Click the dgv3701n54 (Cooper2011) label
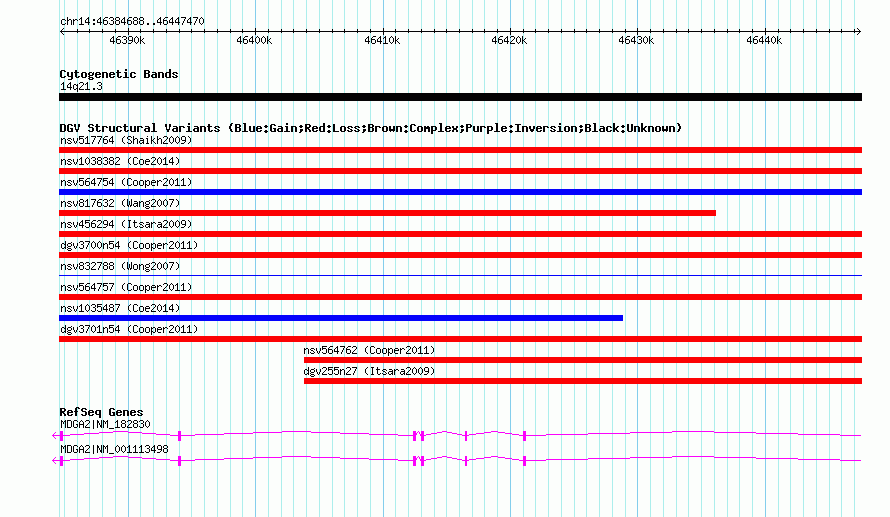The height and width of the screenshot is (517, 890). [129, 329]
